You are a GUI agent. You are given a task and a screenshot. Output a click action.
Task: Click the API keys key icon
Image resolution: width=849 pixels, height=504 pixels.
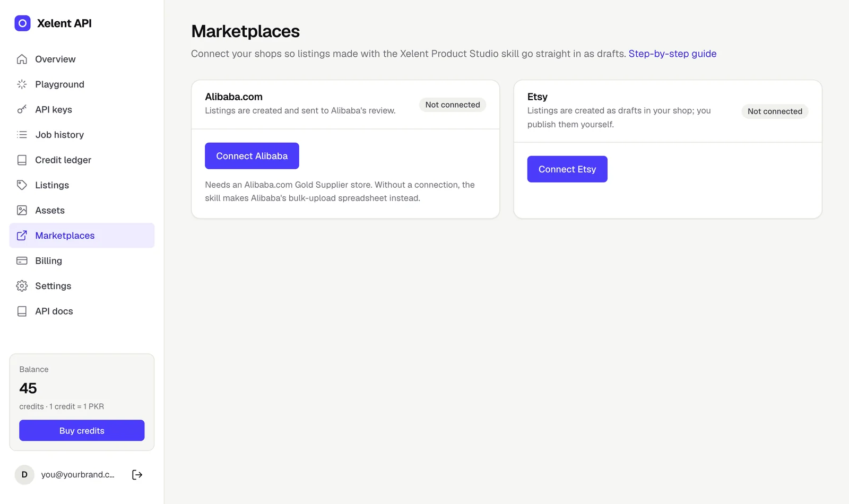(x=22, y=109)
